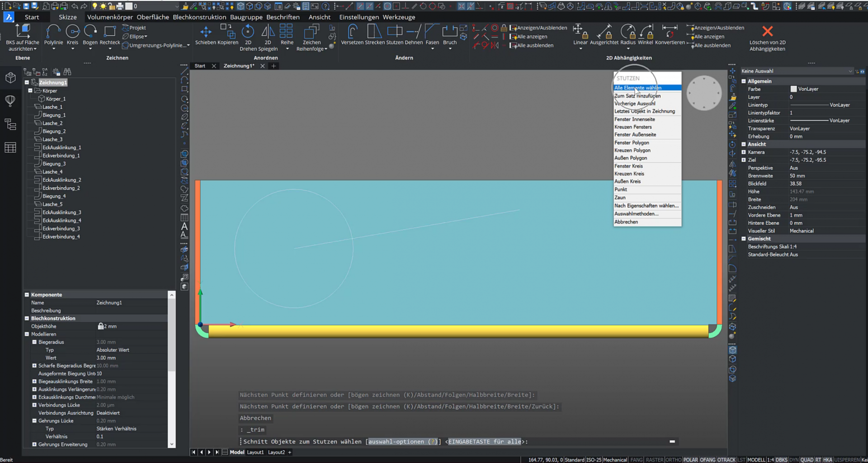Click the Kopieren copy tool

point(228,35)
